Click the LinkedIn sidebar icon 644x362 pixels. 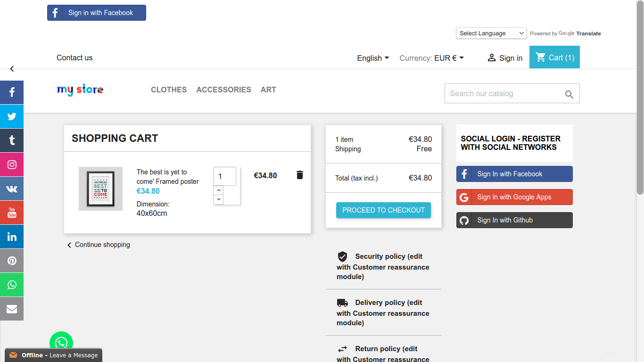(x=12, y=237)
